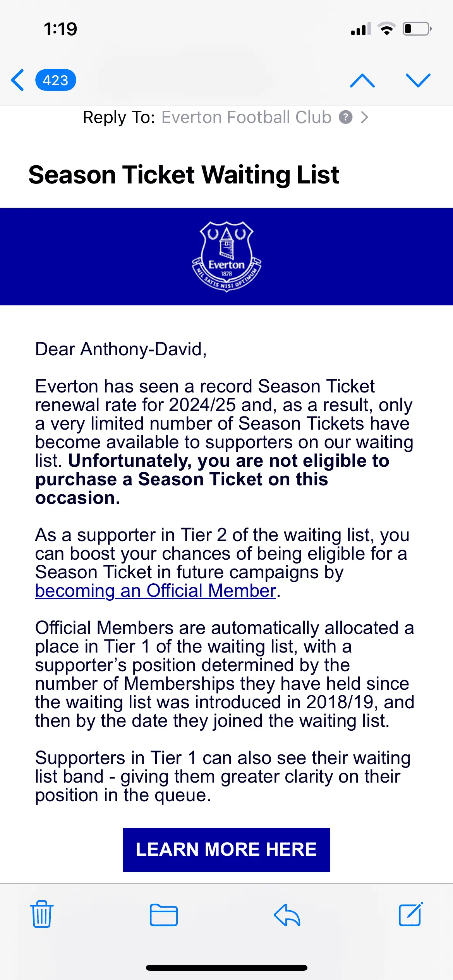
Task: Tap the Wi-Fi indicator in the status bar
Action: click(386, 29)
